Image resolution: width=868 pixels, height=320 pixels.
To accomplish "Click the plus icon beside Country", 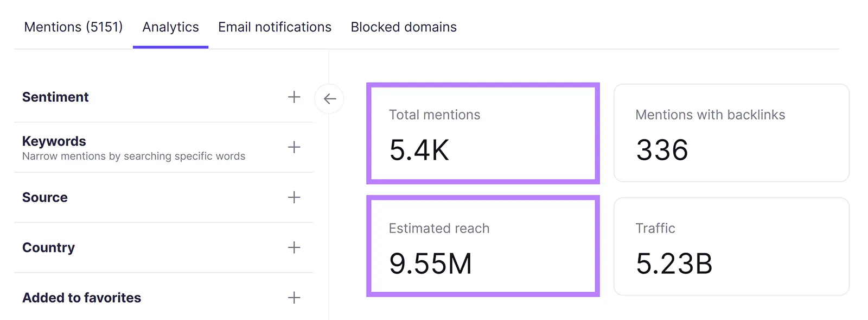I will 293,248.
